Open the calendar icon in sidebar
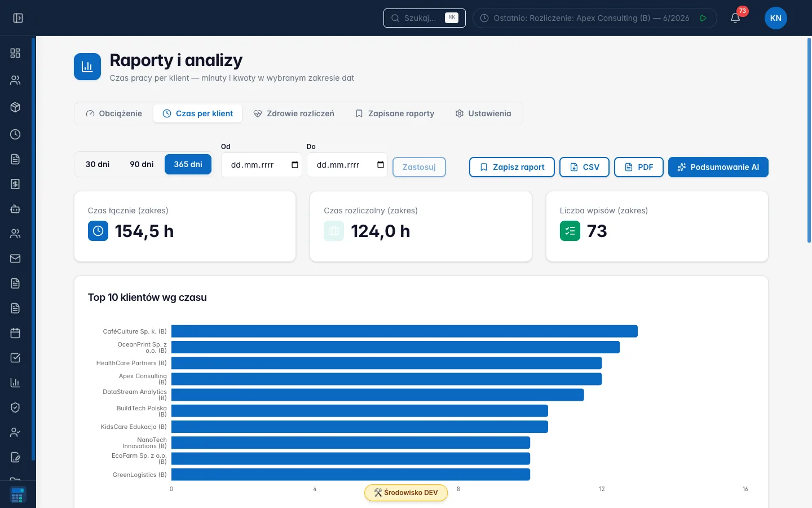Image resolution: width=812 pixels, height=508 pixels. [15, 333]
